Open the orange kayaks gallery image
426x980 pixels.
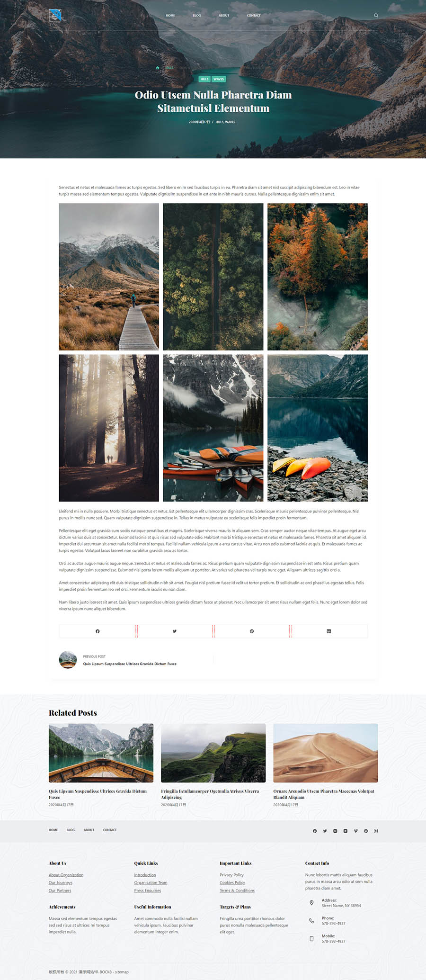tap(318, 428)
